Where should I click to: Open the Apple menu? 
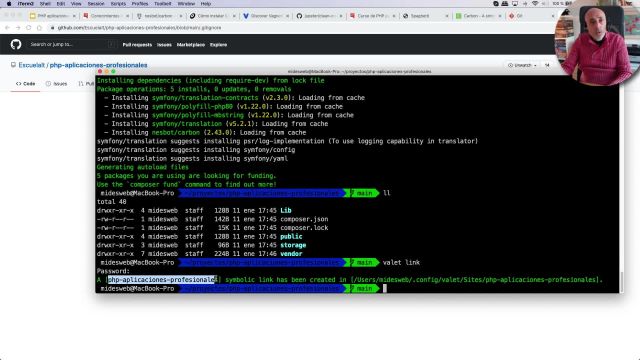tap(9, 4)
